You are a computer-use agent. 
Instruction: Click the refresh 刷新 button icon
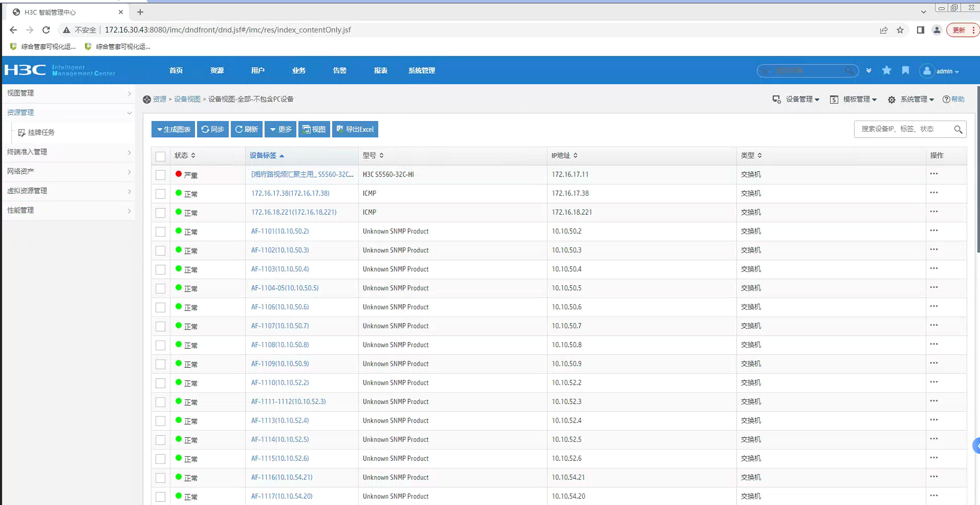239,129
